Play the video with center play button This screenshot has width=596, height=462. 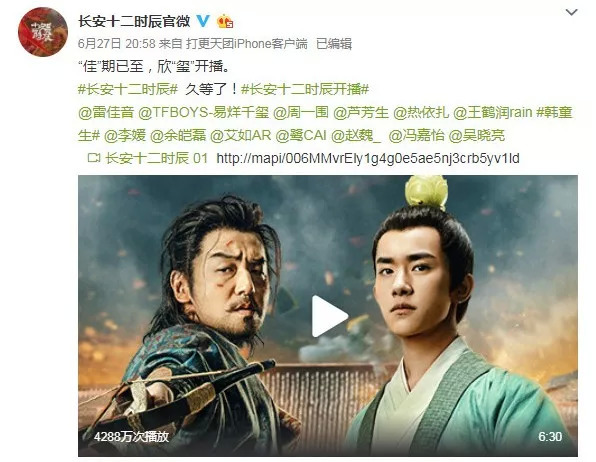tap(329, 316)
